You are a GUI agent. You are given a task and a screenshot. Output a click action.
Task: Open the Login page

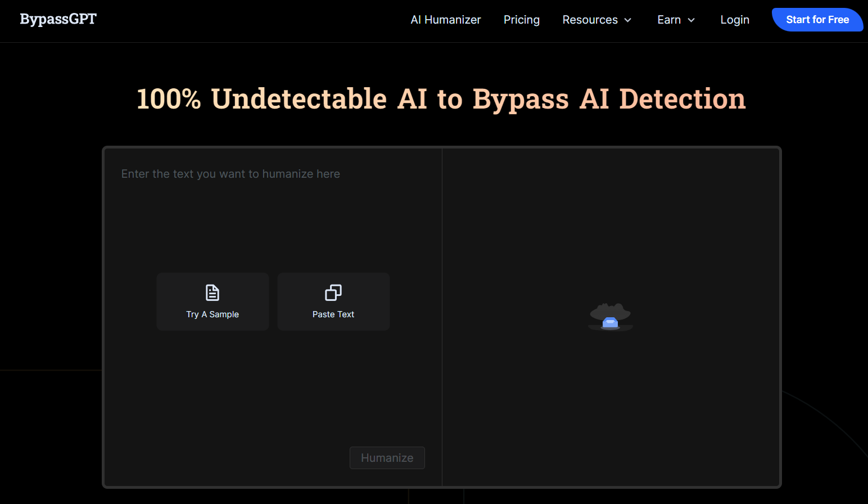click(735, 20)
